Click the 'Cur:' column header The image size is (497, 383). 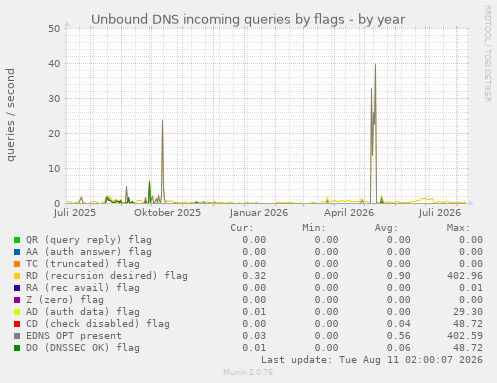point(242,228)
